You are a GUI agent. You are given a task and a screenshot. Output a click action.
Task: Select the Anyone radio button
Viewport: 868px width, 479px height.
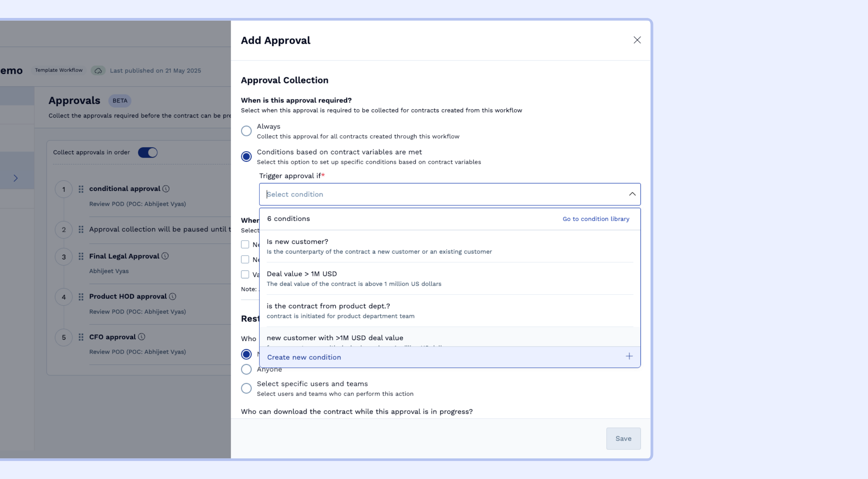(246, 369)
